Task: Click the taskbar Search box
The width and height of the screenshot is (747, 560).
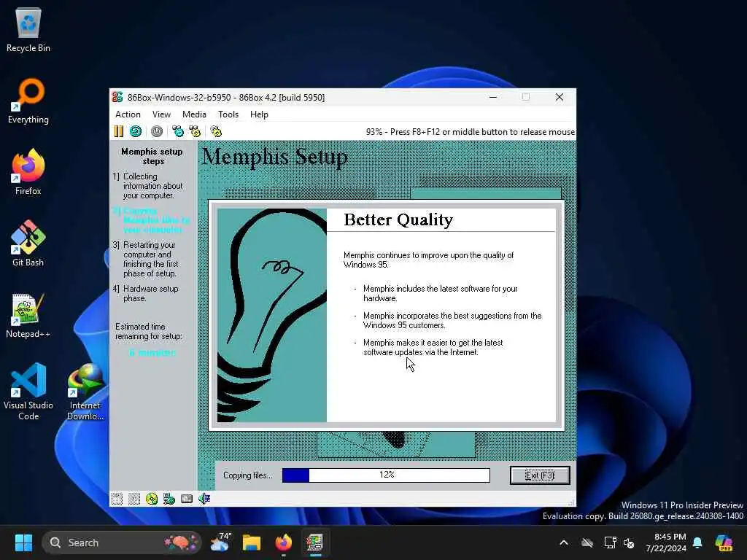Action: [x=122, y=542]
